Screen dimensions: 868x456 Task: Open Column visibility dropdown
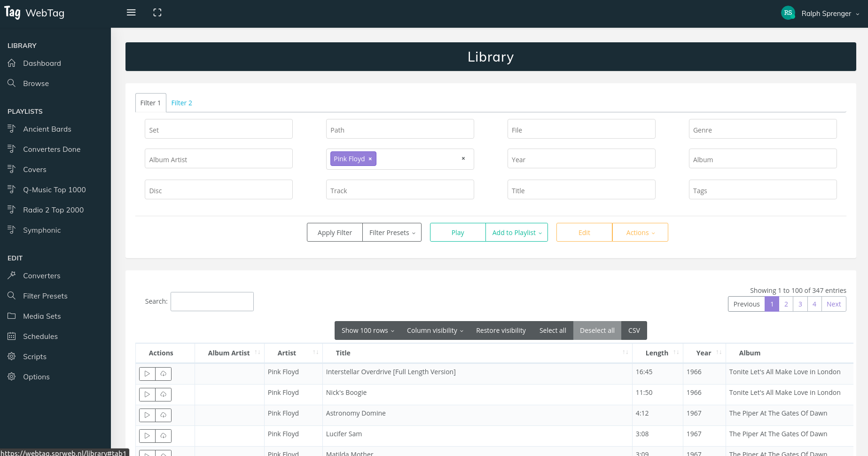pyautogui.click(x=435, y=330)
